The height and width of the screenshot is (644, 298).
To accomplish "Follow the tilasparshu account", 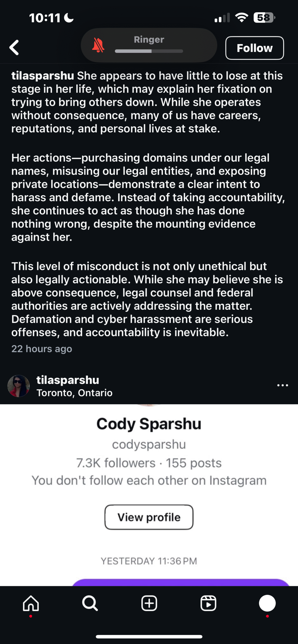I will [x=254, y=48].
